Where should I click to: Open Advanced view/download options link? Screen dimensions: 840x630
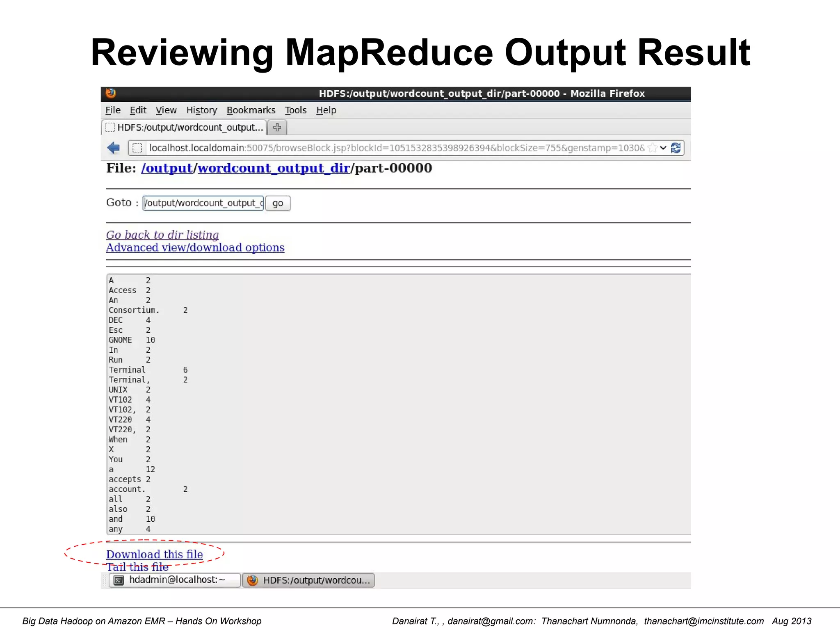195,248
